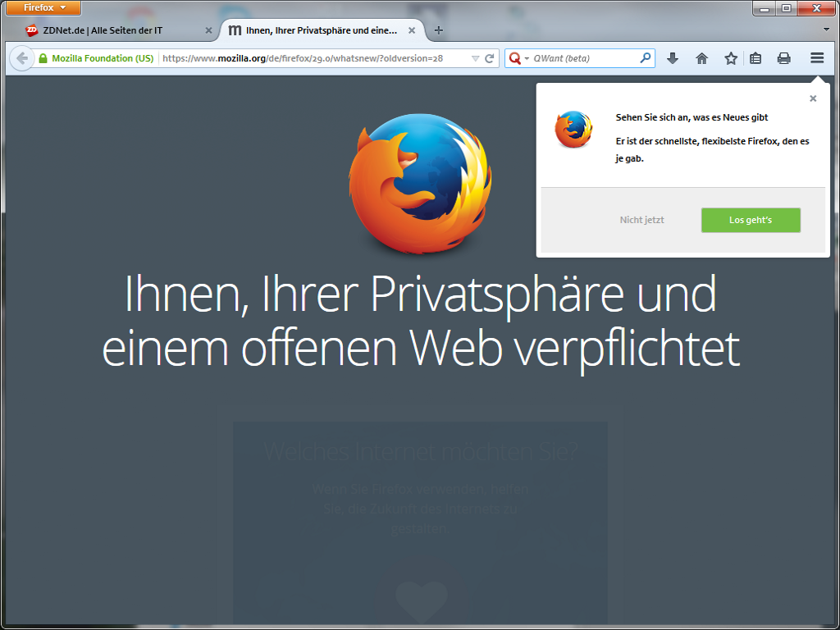The height and width of the screenshot is (630, 840).
Task: Minimize the Firefox window
Action: pos(764,8)
